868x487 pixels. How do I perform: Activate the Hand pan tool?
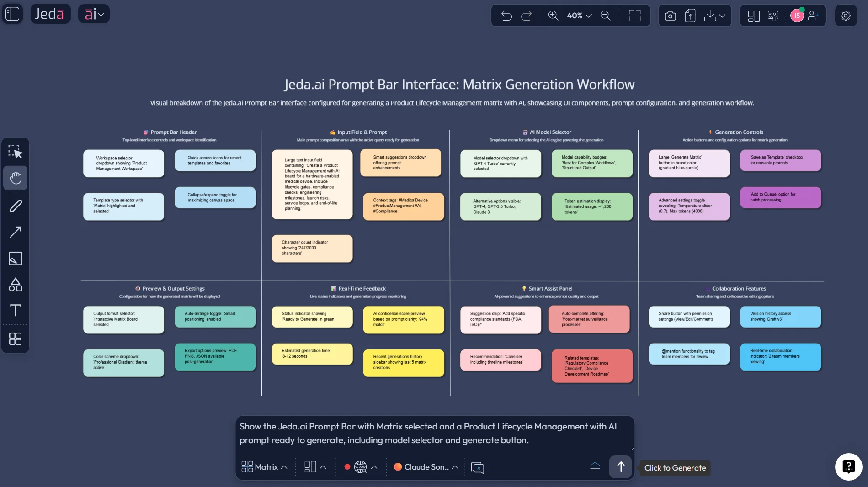point(16,178)
